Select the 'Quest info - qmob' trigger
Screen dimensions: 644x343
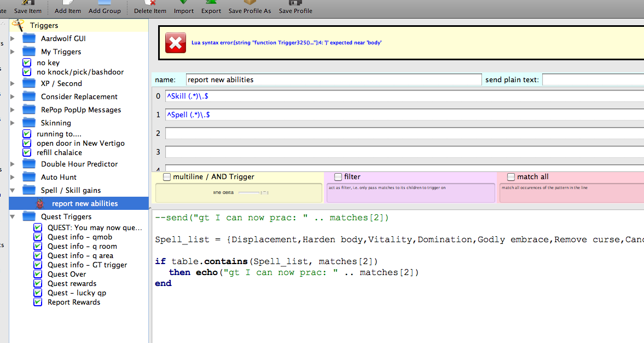80,237
